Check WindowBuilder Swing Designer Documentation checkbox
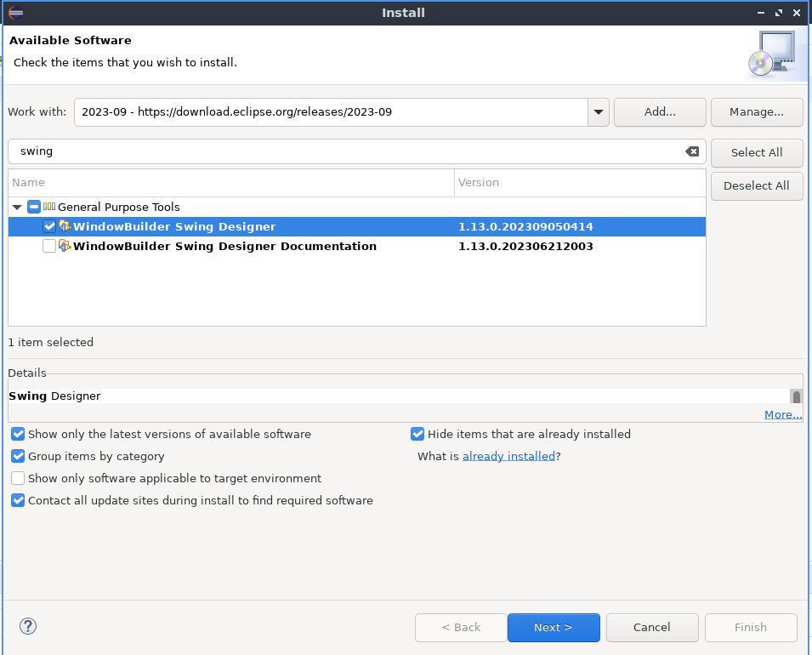This screenshot has height=655, width=812. click(49, 246)
